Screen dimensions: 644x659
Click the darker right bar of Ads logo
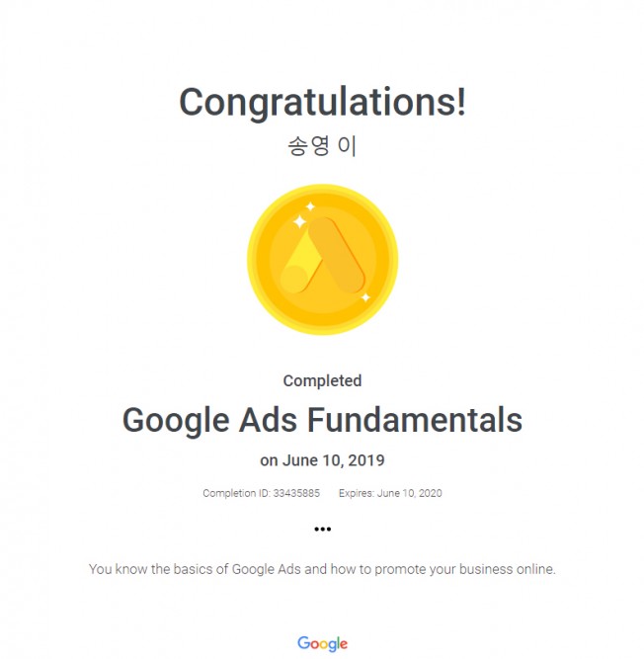point(337,255)
